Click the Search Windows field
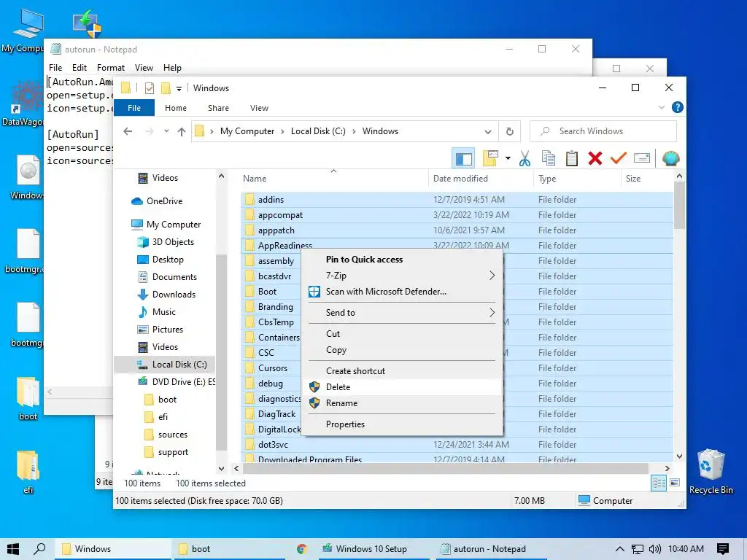Viewport: 747px width, 560px height. (x=603, y=131)
